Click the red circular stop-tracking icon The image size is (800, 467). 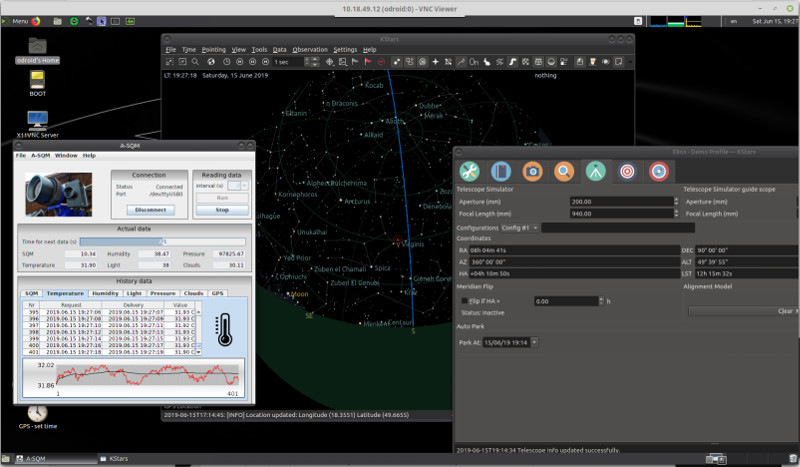pyautogui.click(x=381, y=62)
